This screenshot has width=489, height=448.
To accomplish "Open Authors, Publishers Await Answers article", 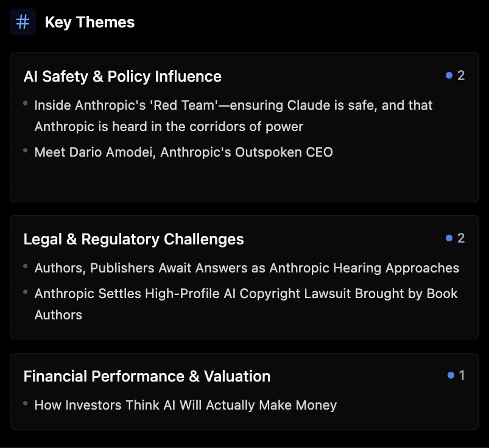I will click(247, 268).
